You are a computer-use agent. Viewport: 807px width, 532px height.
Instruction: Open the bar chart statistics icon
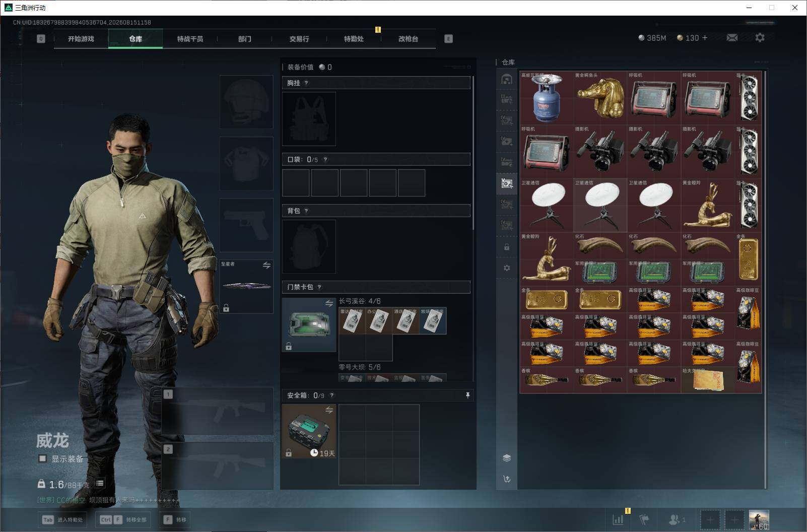[618, 519]
